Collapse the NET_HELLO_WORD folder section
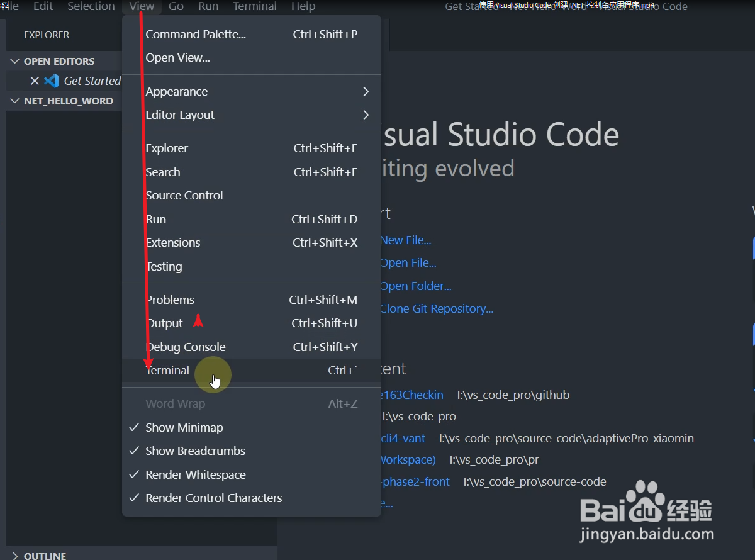Viewport: 755px width, 560px height. [x=15, y=101]
